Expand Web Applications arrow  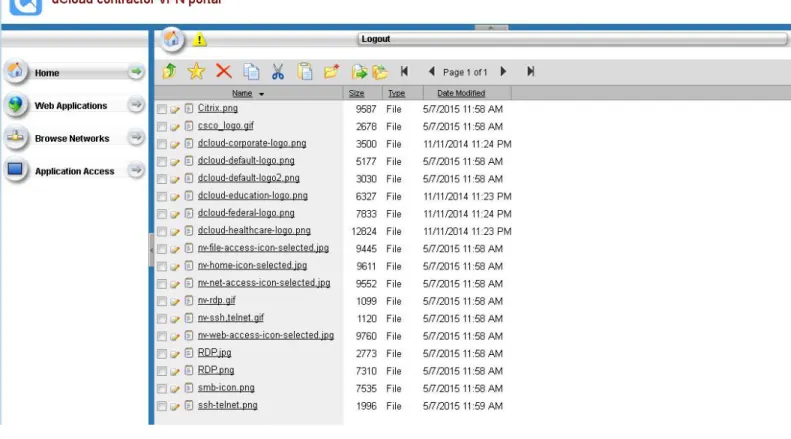pos(136,104)
